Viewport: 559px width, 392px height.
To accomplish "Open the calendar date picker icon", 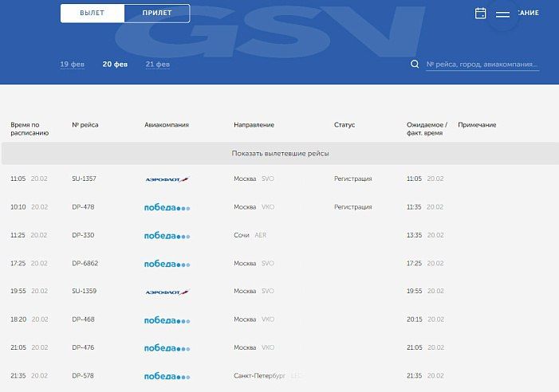I will [481, 14].
